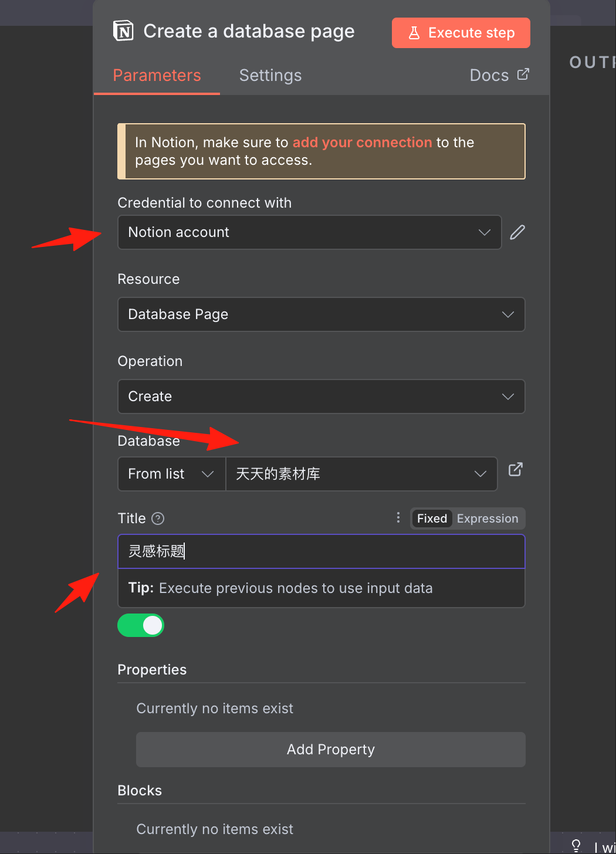The image size is (616, 854).
Task: Open the Title field three-dot options
Action: 398,517
